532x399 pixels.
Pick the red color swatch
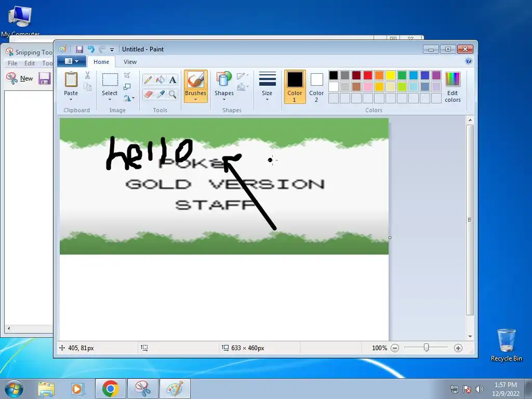(x=368, y=75)
